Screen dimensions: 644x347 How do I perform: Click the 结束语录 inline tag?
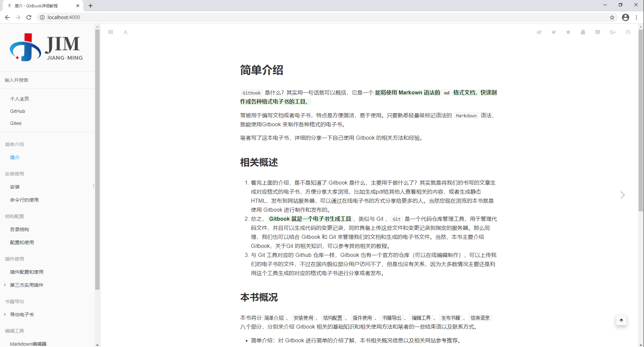pos(480,318)
